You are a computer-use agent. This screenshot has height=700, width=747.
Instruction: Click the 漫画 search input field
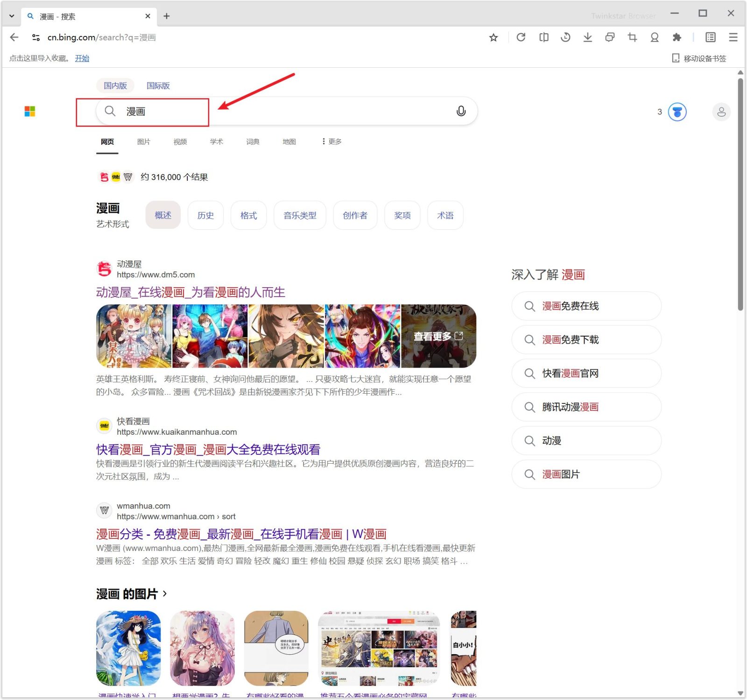click(286, 111)
